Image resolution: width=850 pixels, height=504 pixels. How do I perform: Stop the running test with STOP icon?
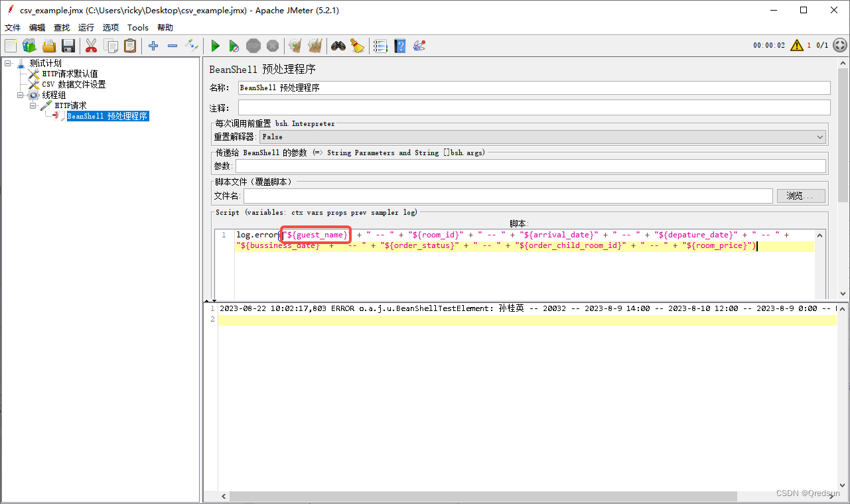coord(253,46)
